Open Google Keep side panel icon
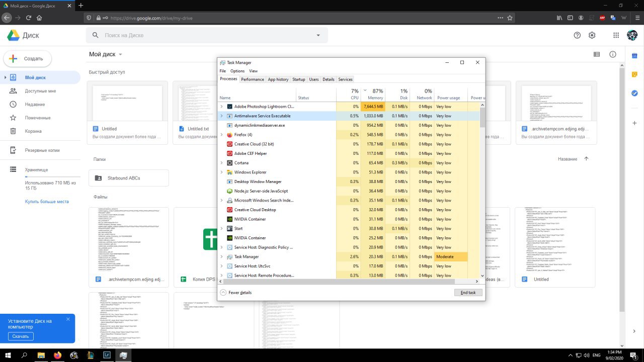Image resolution: width=644 pixels, height=362 pixels. click(634, 74)
